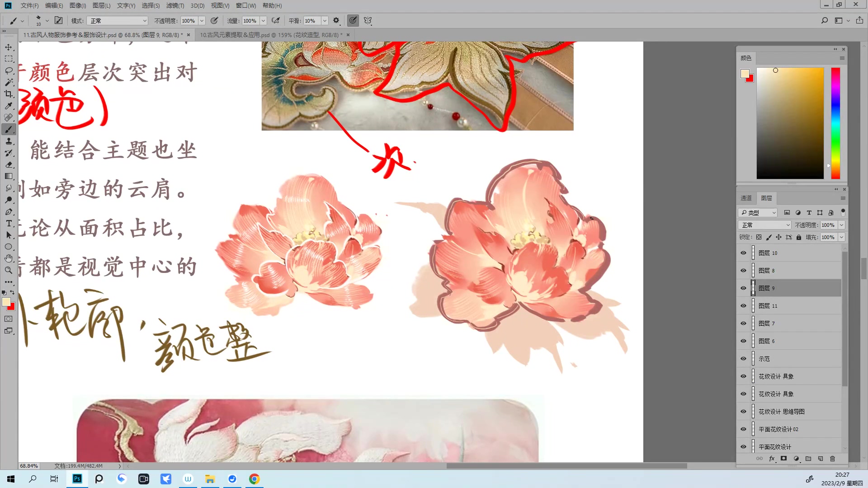Open the 窗口(W) menu
Image resolution: width=868 pixels, height=488 pixels.
point(246,5)
